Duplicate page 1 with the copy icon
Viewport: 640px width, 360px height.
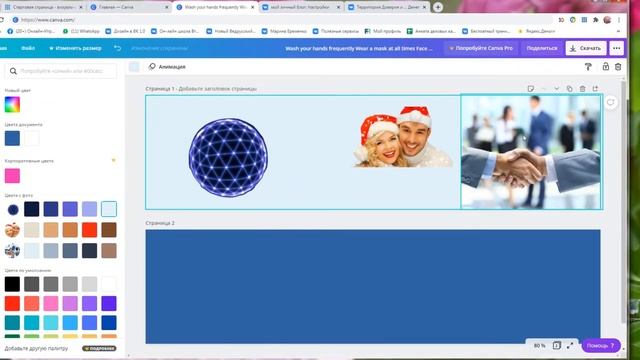pos(569,89)
